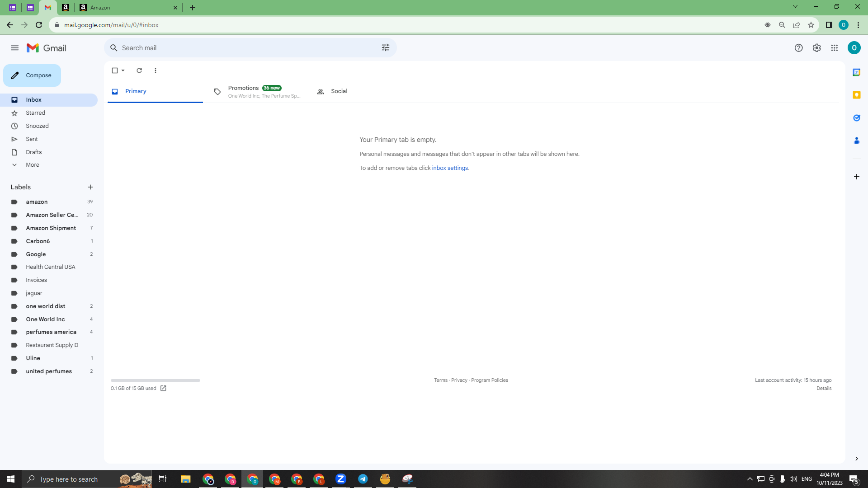Click the browser address bar URL
Screen dimensions: 868x488
(x=111, y=25)
